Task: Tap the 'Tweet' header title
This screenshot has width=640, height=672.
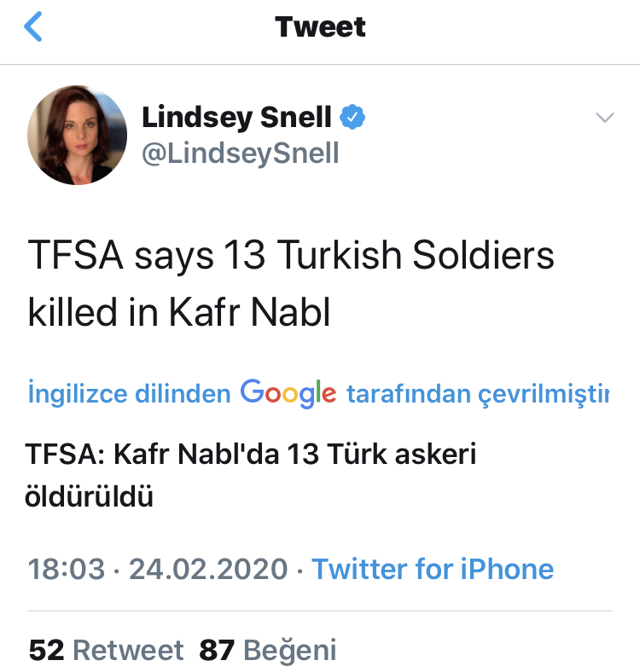Action: (x=320, y=26)
